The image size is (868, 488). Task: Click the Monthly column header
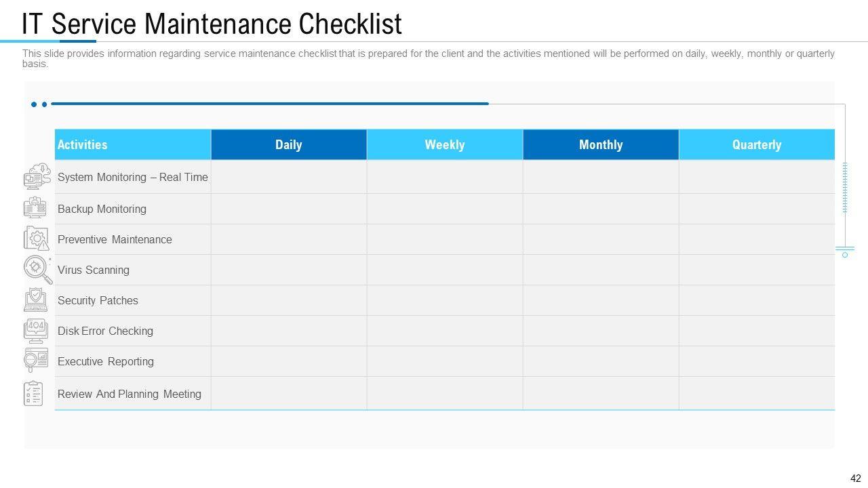tap(600, 144)
